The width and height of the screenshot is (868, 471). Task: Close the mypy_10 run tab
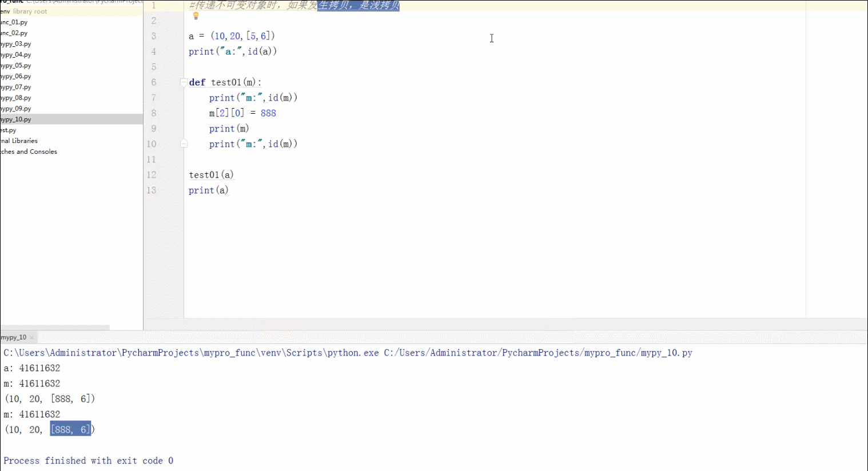(x=32, y=338)
